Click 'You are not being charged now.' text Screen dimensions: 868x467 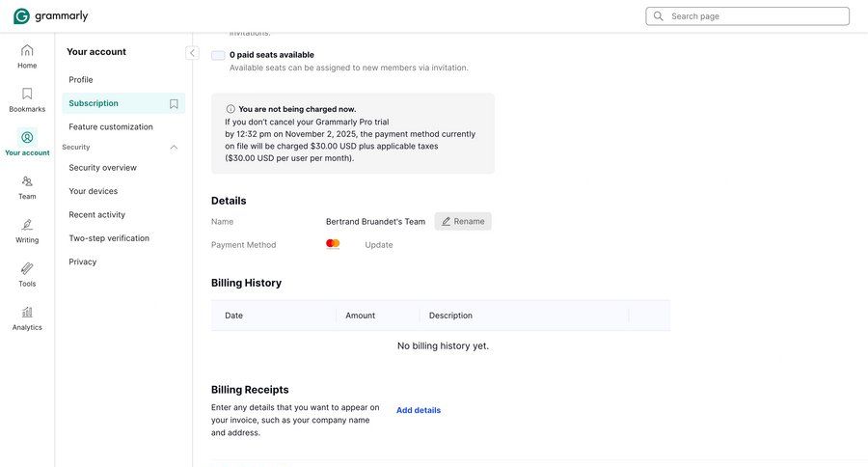(297, 109)
